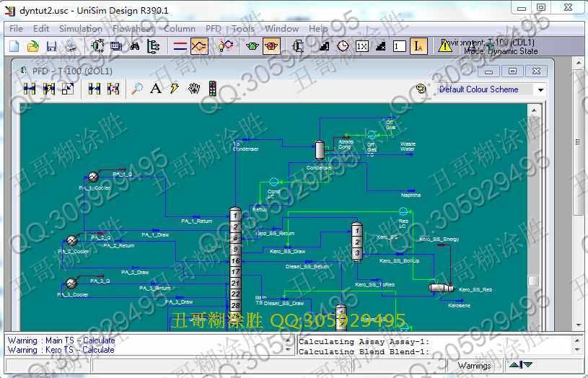Open the Help menu
This screenshot has width=588, height=378.
click(x=318, y=29)
